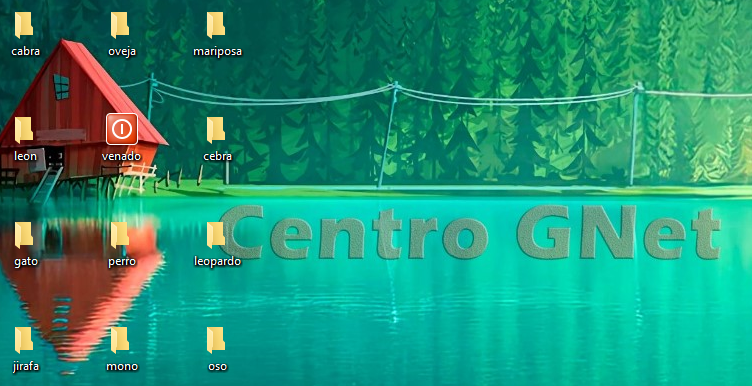Select the cabra folder icon
This screenshot has width=752, height=386.
tap(24, 25)
